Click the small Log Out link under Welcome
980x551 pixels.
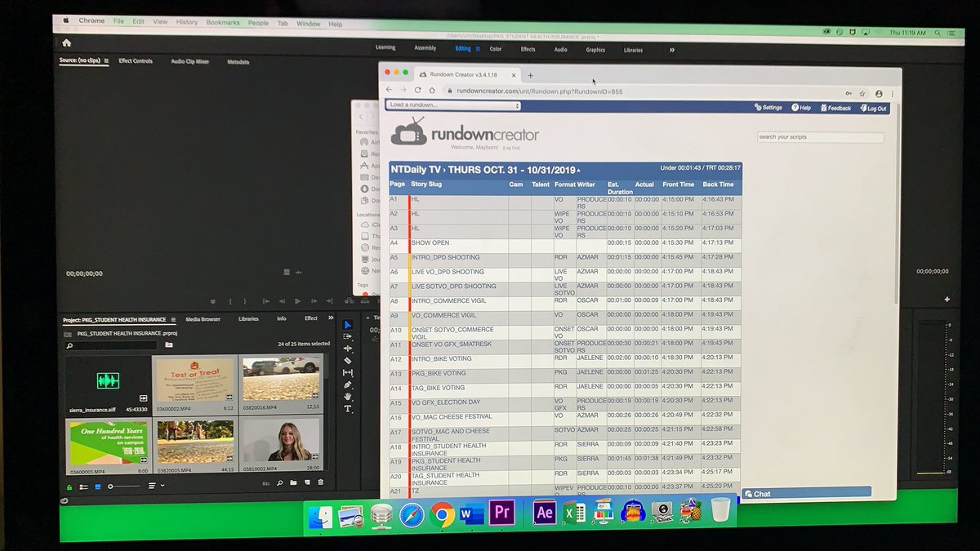[511, 148]
